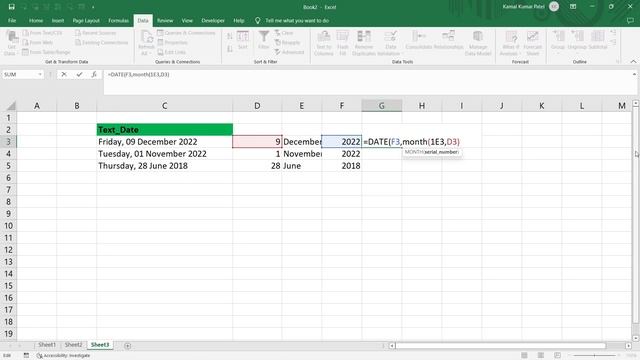Open the Developer tab
The image size is (640, 360).
coord(213,20)
